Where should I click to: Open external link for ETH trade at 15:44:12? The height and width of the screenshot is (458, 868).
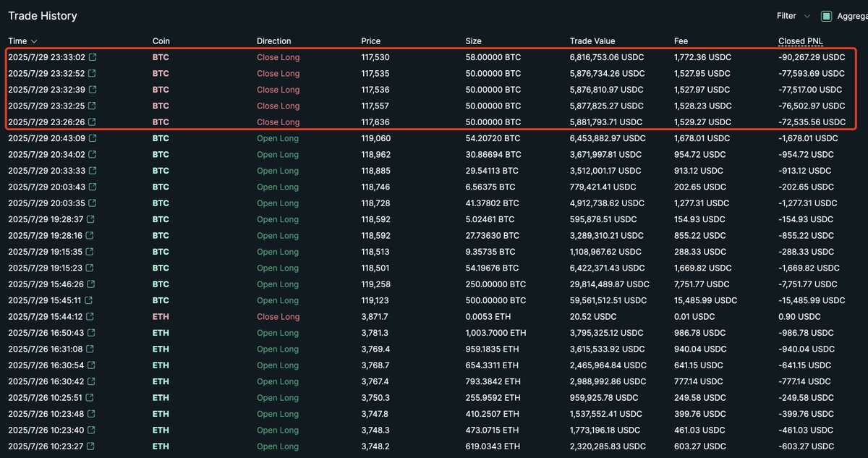tap(89, 316)
